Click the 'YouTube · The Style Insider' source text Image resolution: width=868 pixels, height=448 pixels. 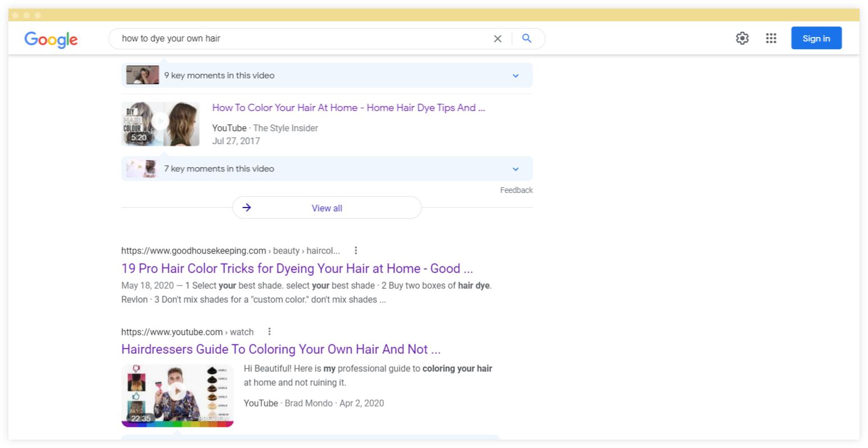click(265, 128)
